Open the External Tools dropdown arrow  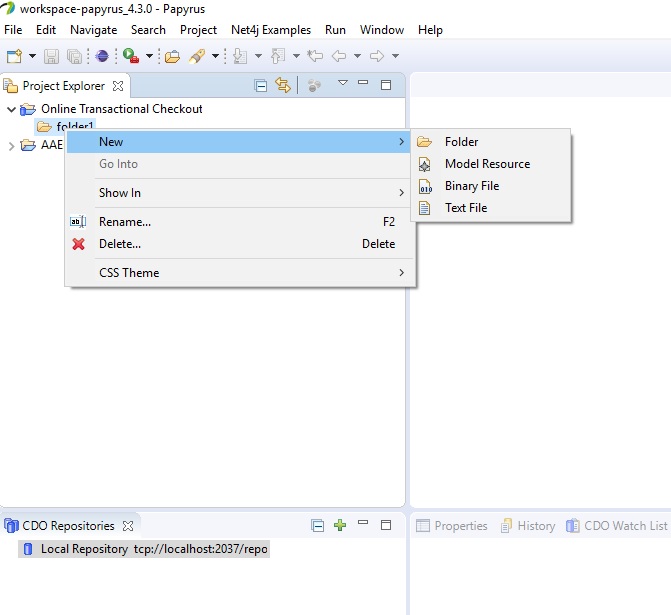pos(149,56)
